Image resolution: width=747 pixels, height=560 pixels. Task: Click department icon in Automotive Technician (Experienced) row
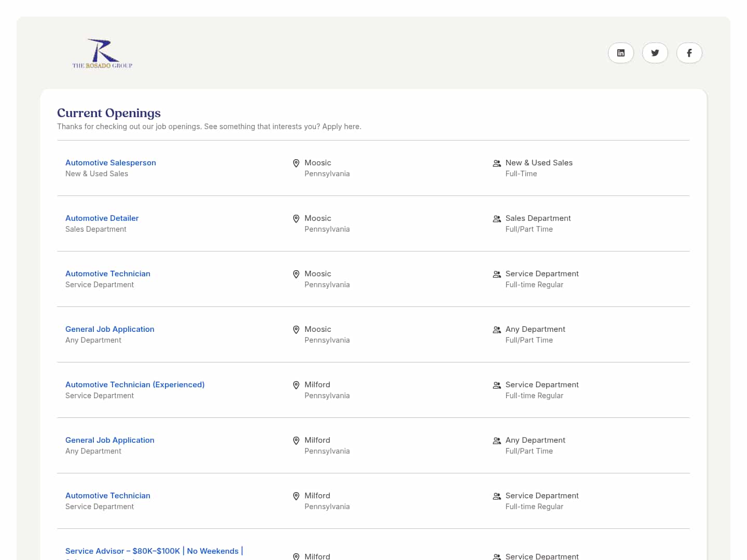tap(496, 385)
